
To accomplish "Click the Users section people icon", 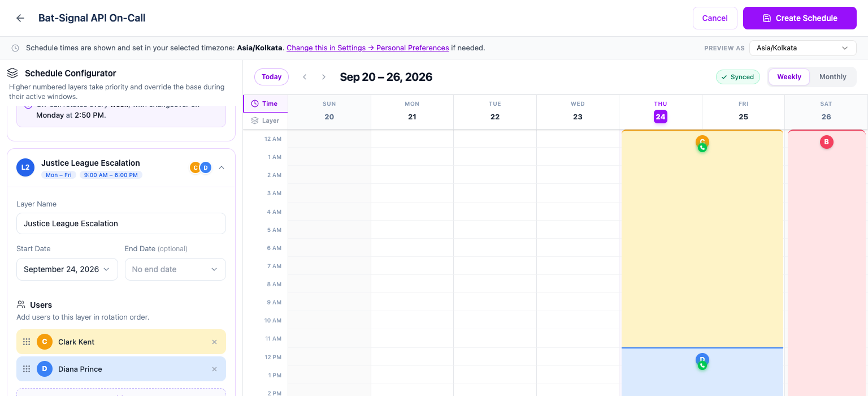I will [21, 305].
